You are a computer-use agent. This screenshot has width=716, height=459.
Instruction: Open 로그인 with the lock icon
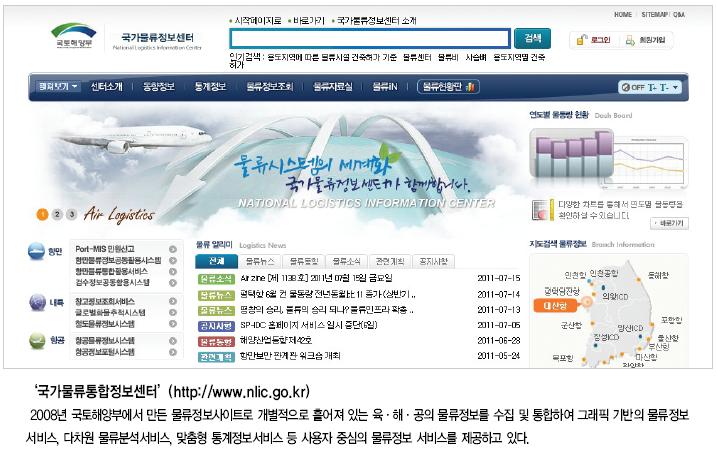(x=594, y=40)
